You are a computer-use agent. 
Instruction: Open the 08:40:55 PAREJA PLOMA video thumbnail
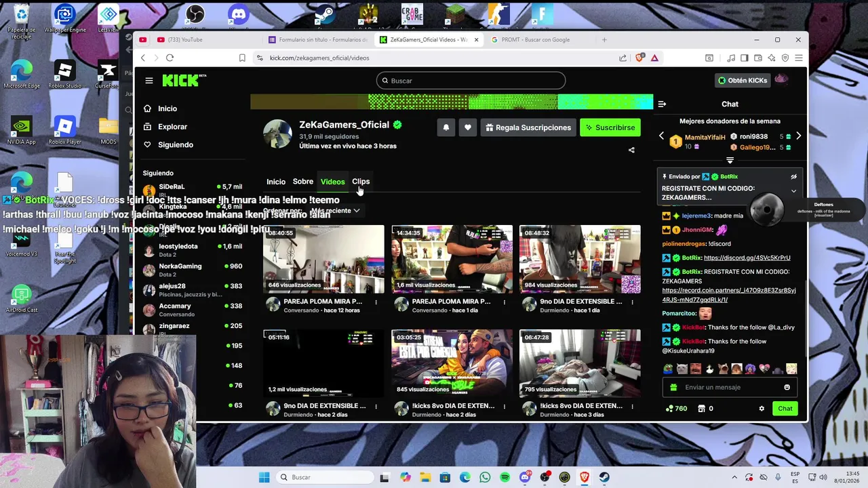pos(323,260)
